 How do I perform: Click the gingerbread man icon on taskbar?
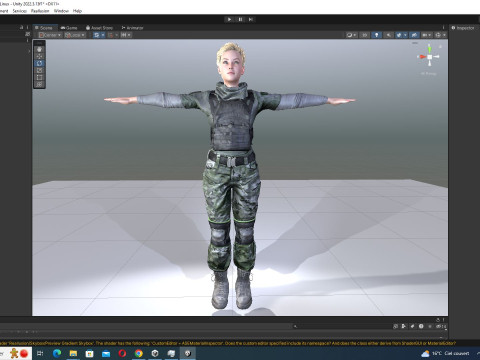14,353
